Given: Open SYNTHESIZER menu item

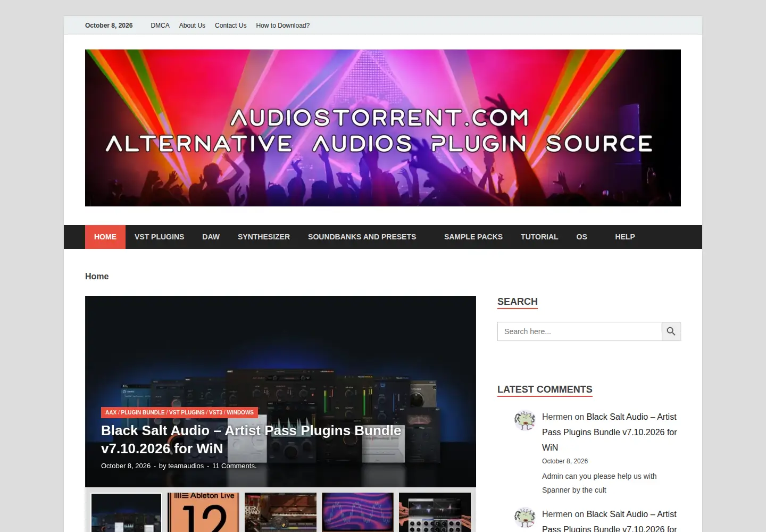Looking at the screenshot, I should pos(264,237).
